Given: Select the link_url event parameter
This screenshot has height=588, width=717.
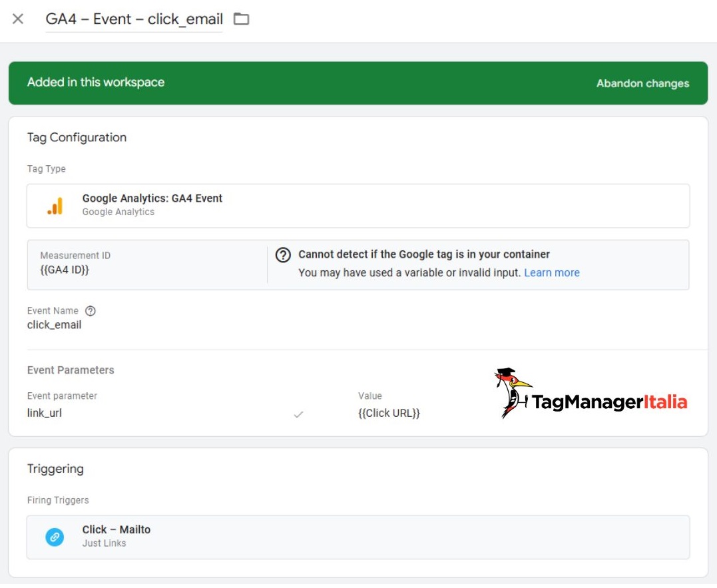Looking at the screenshot, I should click(45, 414).
